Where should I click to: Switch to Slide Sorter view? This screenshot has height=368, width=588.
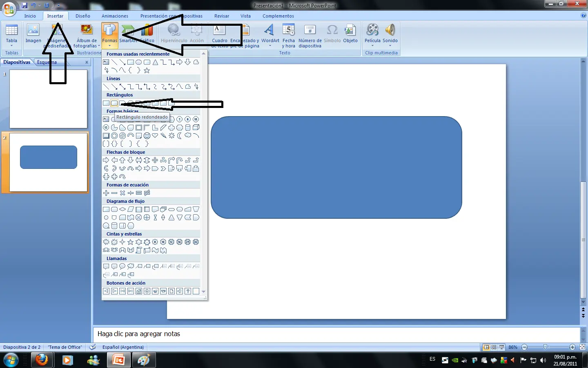click(494, 347)
